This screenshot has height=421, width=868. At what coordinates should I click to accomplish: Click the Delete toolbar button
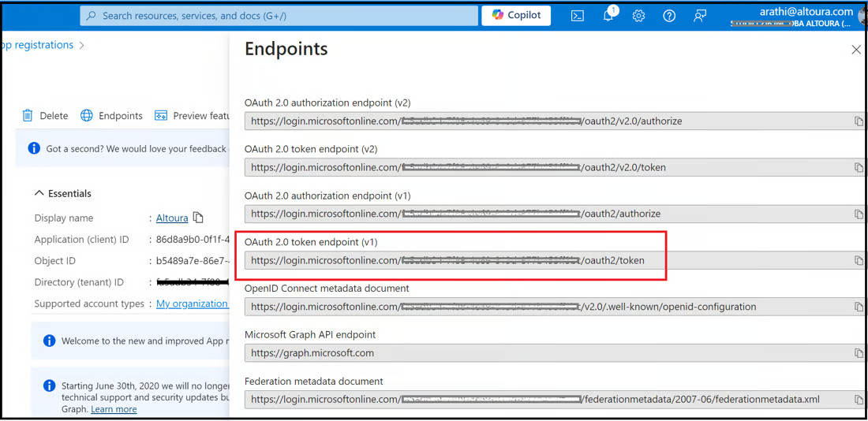[45, 116]
